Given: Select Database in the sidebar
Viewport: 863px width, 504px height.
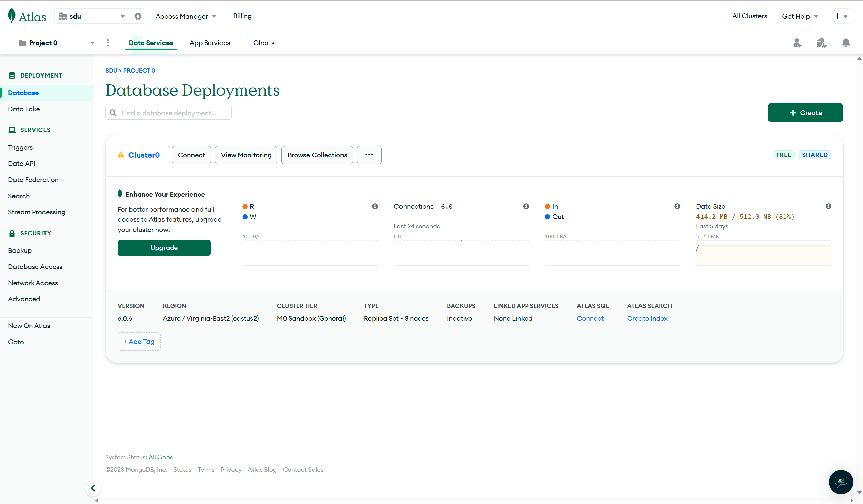Looking at the screenshot, I should click(46, 93).
